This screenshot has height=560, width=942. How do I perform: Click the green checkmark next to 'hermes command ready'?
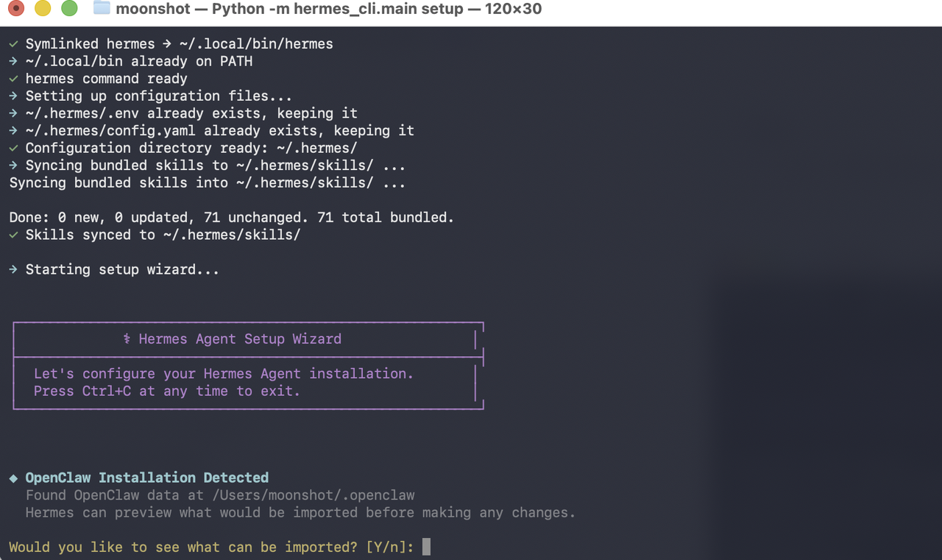click(x=13, y=78)
